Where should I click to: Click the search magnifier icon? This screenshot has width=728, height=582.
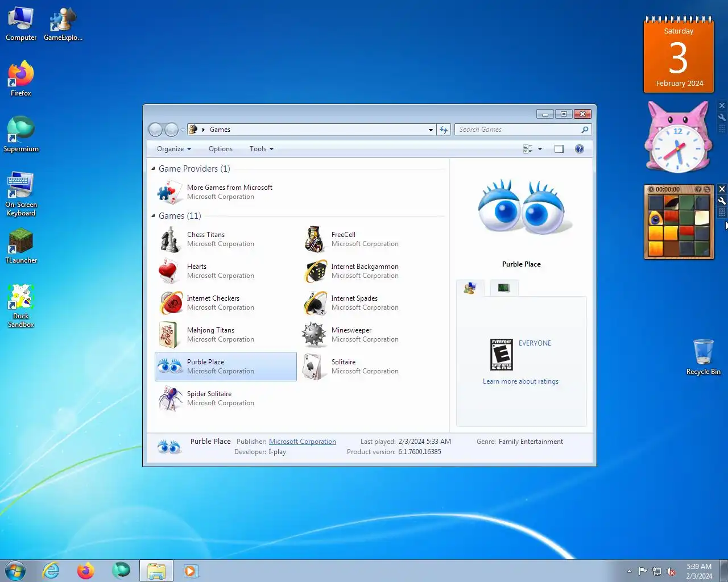click(x=585, y=130)
